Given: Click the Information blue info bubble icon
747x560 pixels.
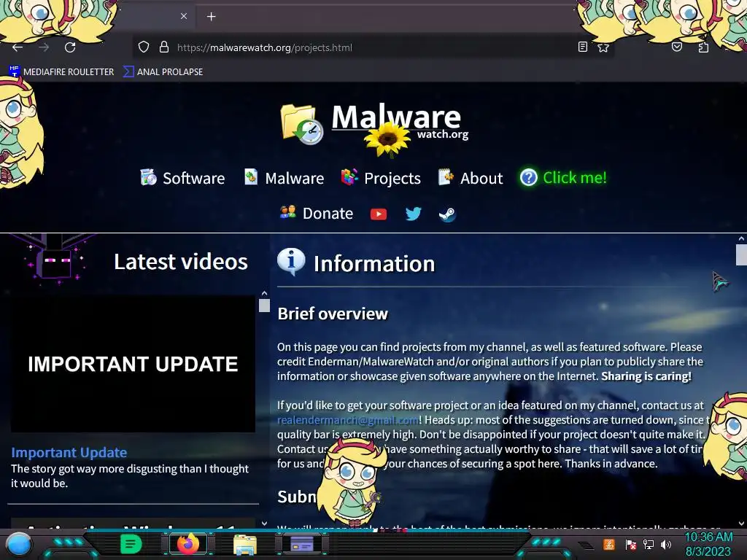Looking at the screenshot, I should [x=291, y=262].
